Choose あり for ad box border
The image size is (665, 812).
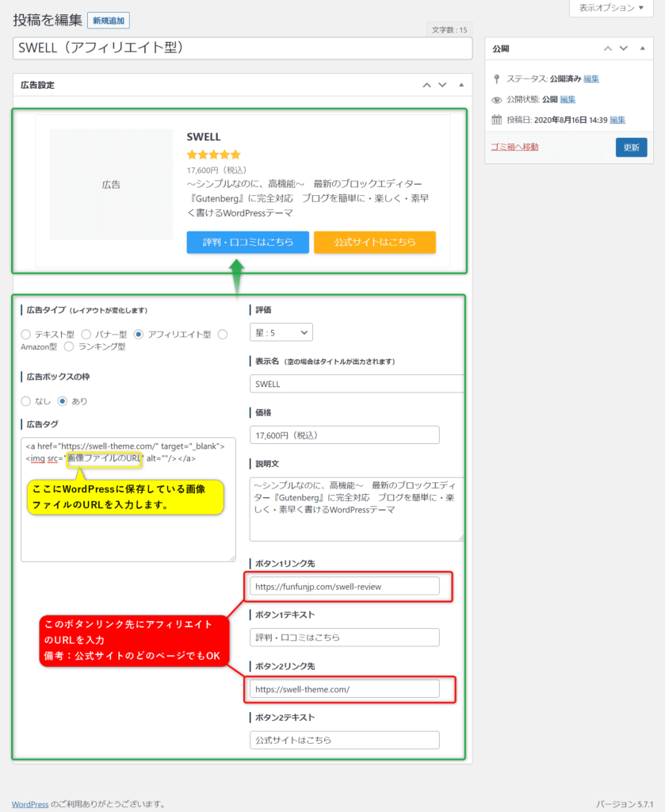click(x=63, y=401)
